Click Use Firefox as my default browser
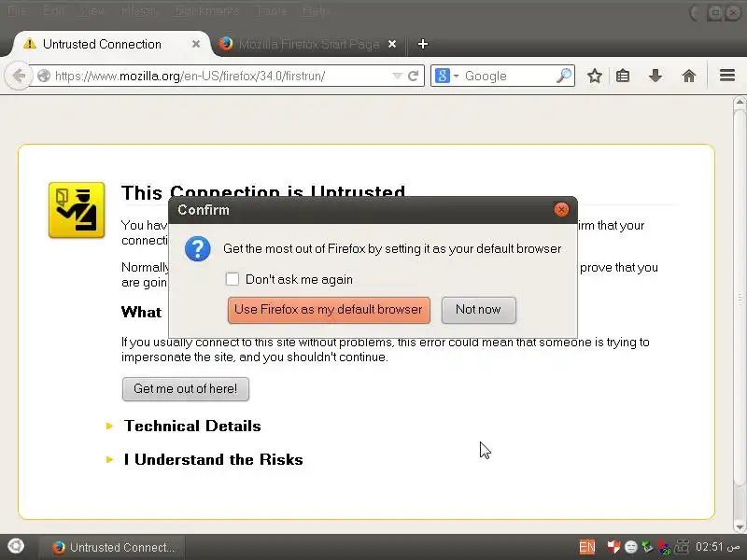Image resolution: width=747 pixels, height=560 pixels. [x=329, y=310]
